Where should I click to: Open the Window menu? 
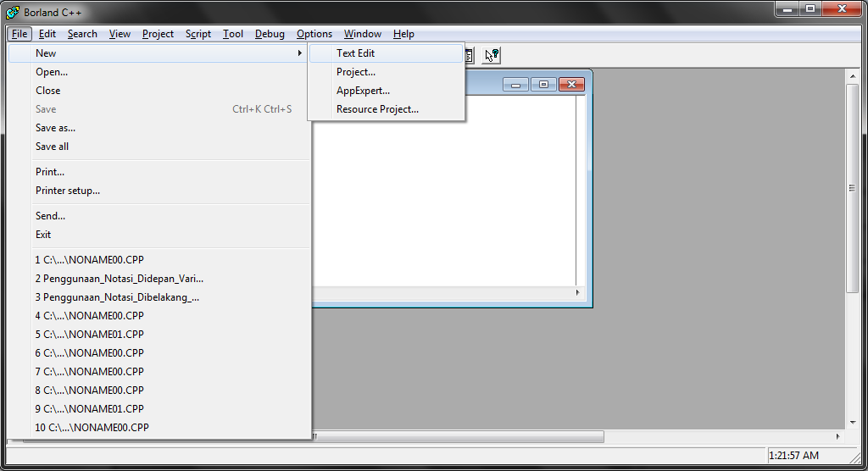[363, 34]
